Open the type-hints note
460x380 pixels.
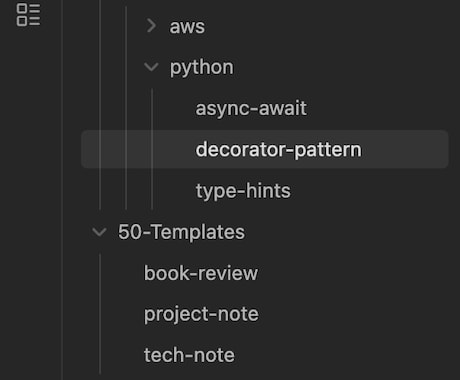pos(243,191)
